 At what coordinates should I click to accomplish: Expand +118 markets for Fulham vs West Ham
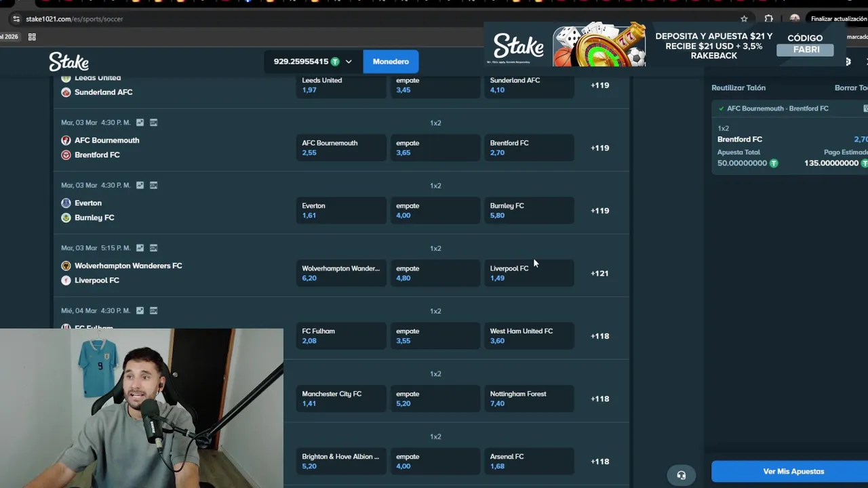[599, 336]
